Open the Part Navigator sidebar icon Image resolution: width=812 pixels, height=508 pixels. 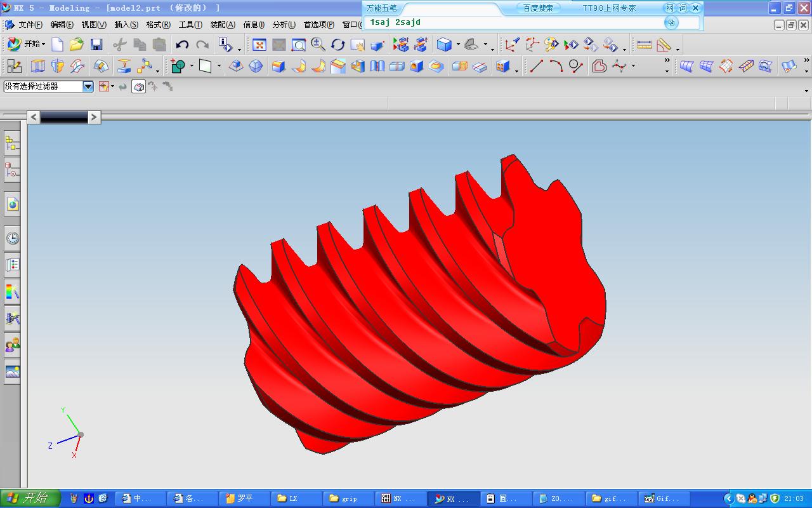click(13, 170)
